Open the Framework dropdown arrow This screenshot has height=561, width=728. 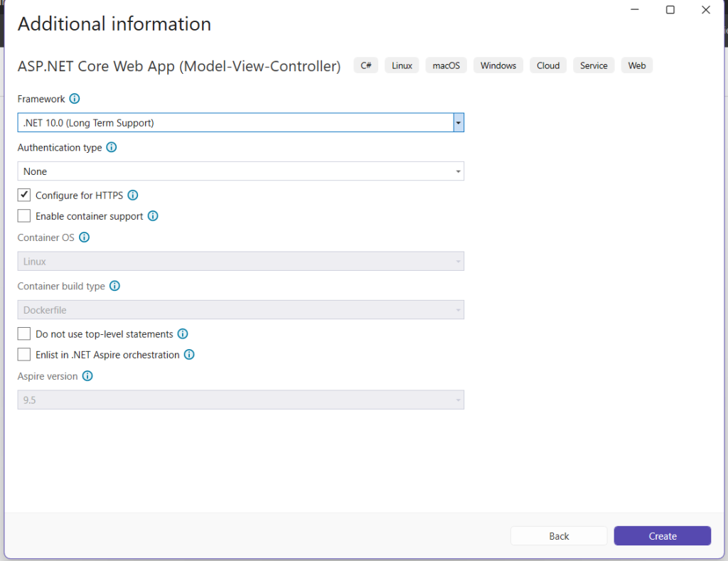[x=459, y=123]
